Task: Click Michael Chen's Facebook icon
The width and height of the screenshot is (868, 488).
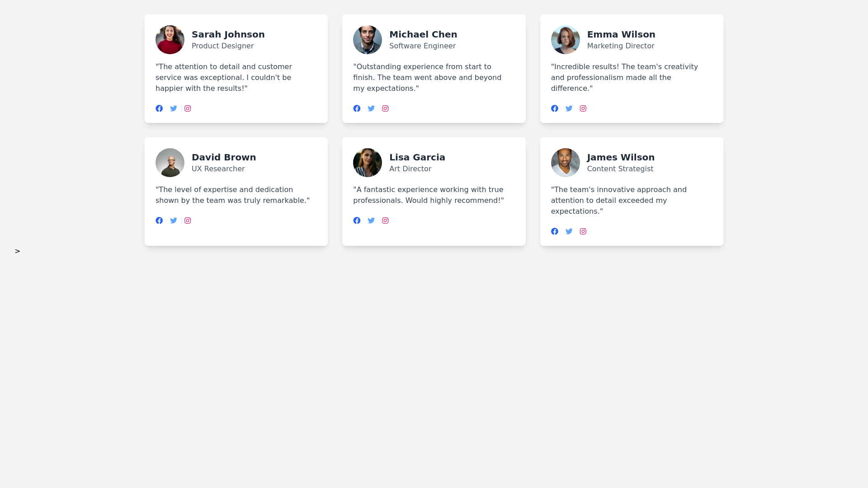Action: pyautogui.click(x=357, y=108)
